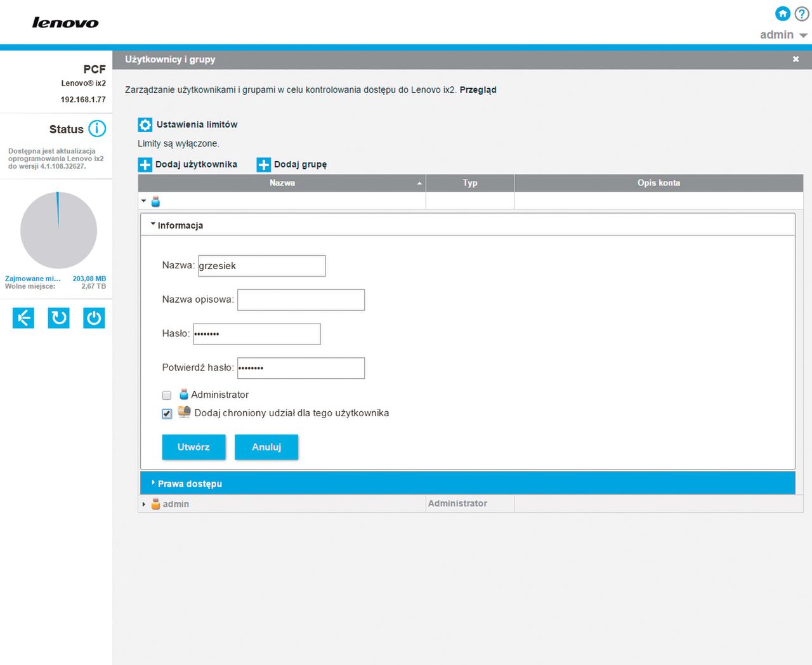Viewport: 812px width, 665px height.
Task: Expand the admin user row
Action: [144, 504]
